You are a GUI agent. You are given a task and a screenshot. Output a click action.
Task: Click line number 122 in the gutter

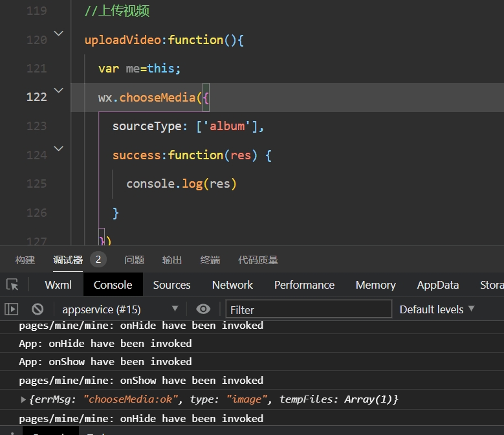37,97
